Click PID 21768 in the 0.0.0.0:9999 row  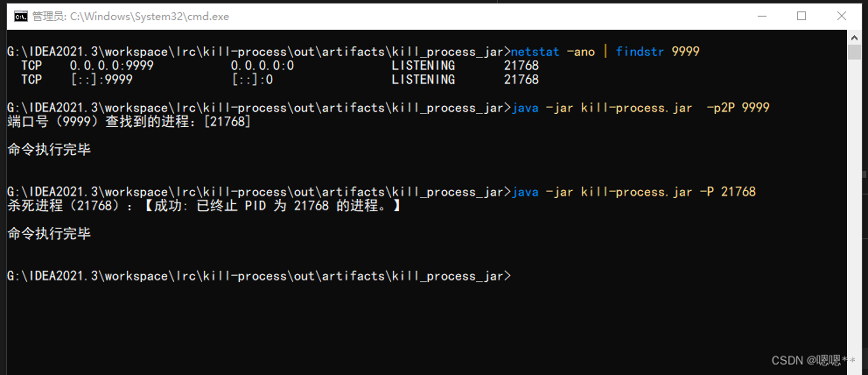[x=521, y=66]
